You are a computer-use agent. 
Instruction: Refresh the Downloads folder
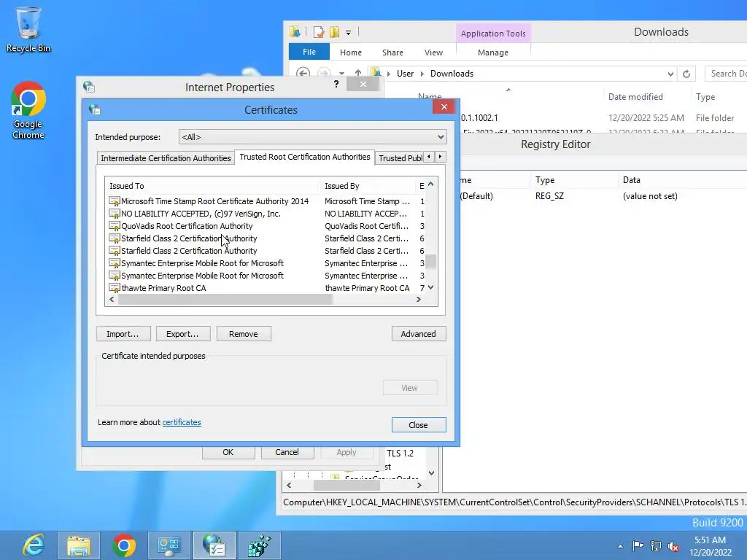coord(686,74)
